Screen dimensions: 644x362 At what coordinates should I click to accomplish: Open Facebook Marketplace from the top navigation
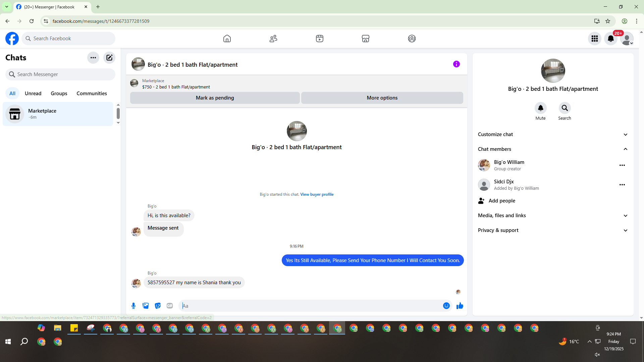click(366, 39)
